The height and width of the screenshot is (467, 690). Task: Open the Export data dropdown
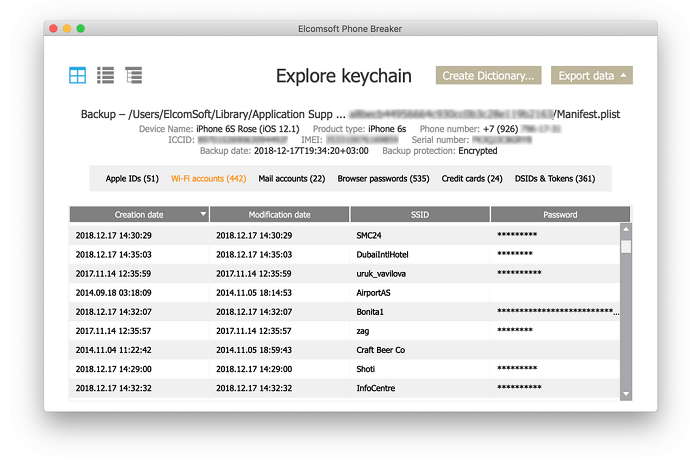[592, 75]
